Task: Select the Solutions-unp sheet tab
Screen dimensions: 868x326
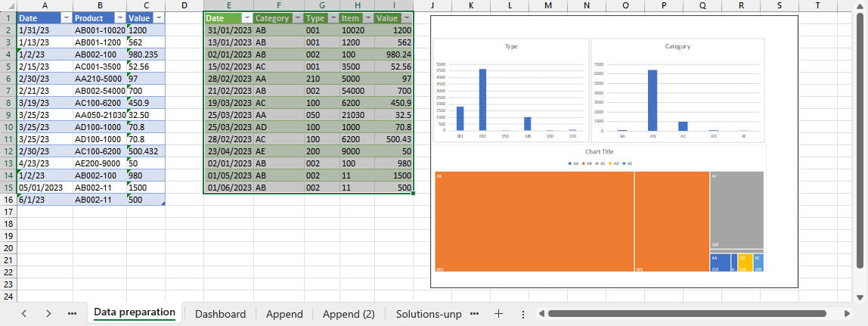Action: point(429,314)
